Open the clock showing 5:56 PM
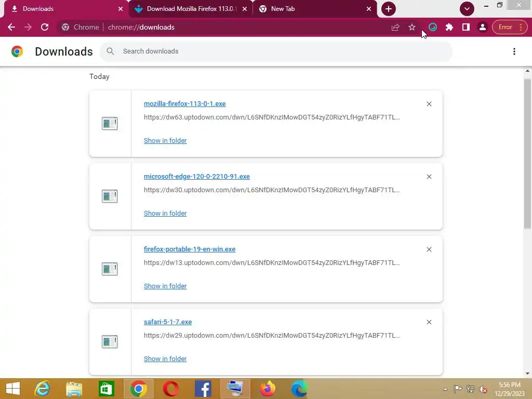The image size is (532, 399). (510, 389)
